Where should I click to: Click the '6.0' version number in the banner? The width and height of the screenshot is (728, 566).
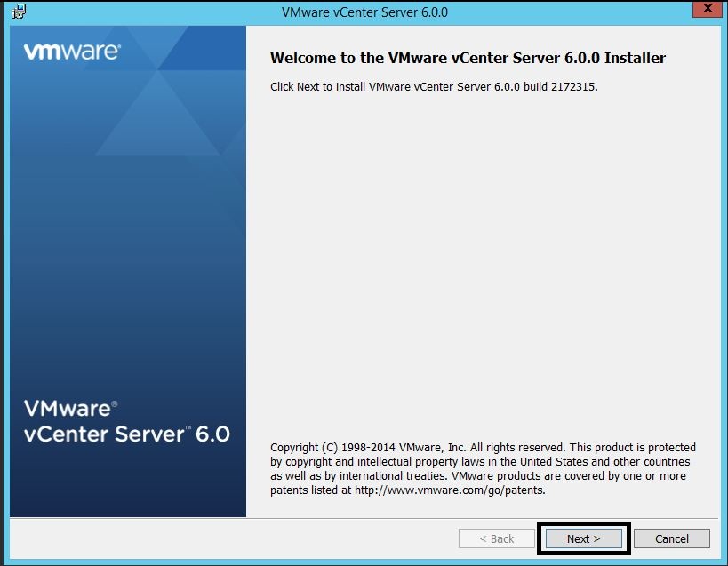[212, 434]
